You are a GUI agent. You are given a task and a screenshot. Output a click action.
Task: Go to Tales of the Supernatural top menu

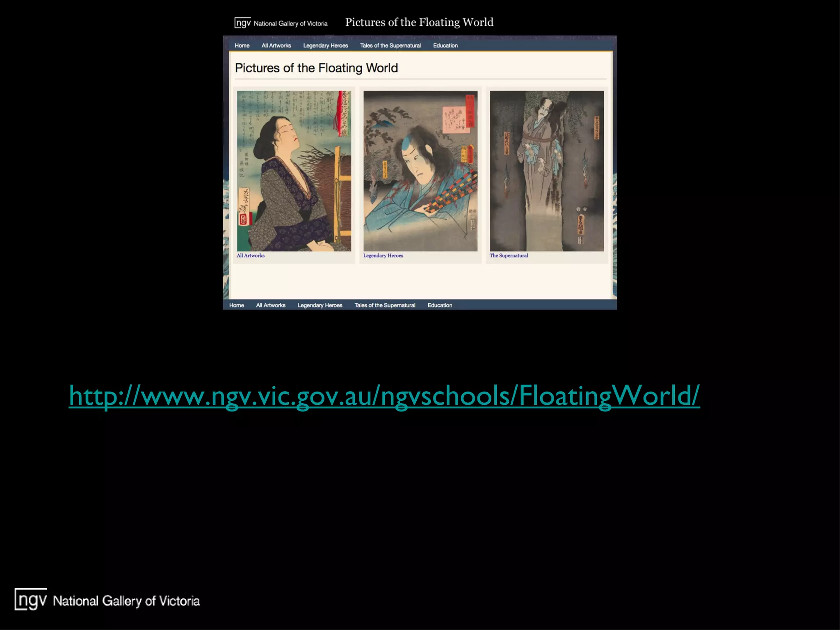(x=390, y=46)
